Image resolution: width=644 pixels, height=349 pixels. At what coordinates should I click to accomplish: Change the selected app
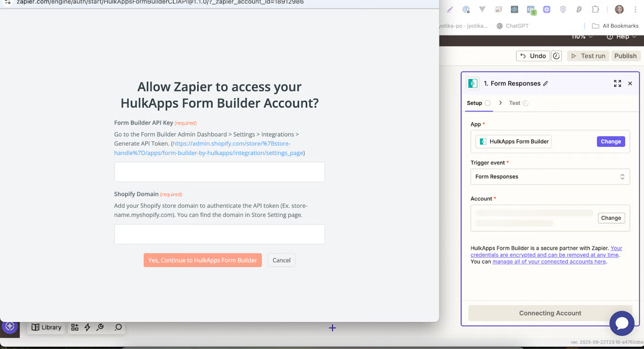coord(611,141)
